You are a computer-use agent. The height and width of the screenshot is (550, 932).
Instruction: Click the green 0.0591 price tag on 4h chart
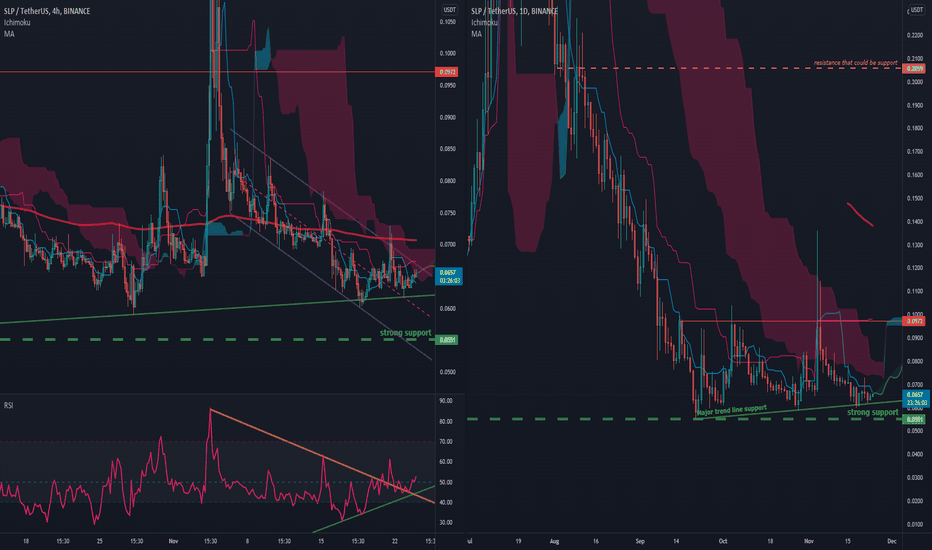tap(447, 340)
